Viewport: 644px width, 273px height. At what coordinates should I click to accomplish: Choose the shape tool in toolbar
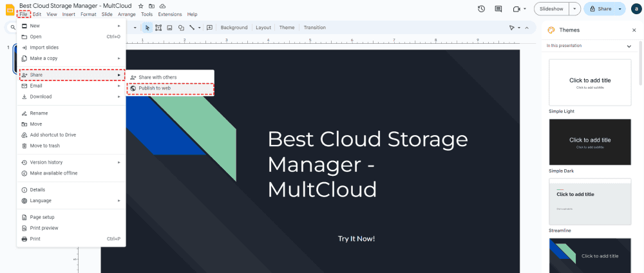click(181, 28)
